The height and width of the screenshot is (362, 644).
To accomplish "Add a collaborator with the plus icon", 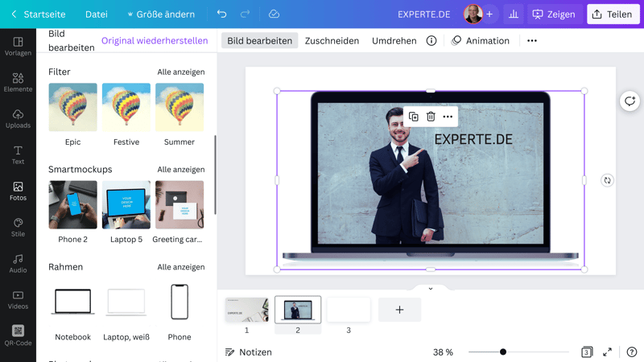I will tap(489, 14).
